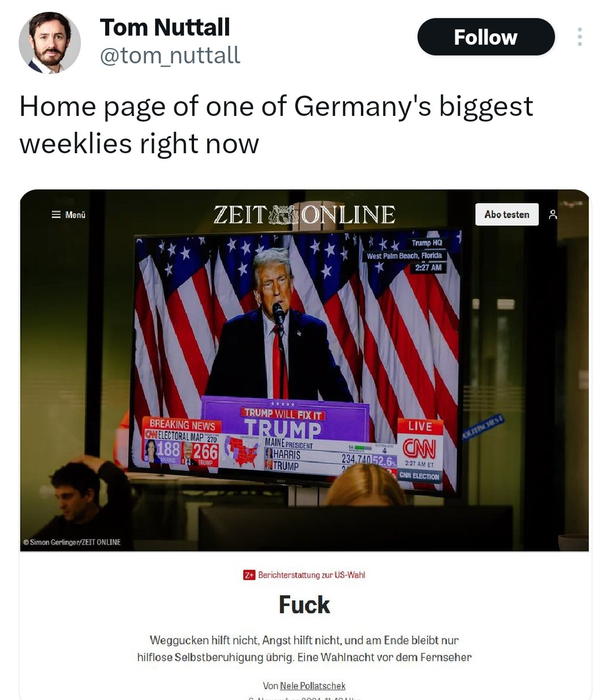
Task: Open Tom Nuttall's profile picture
Action: click(x=50, y=42)
